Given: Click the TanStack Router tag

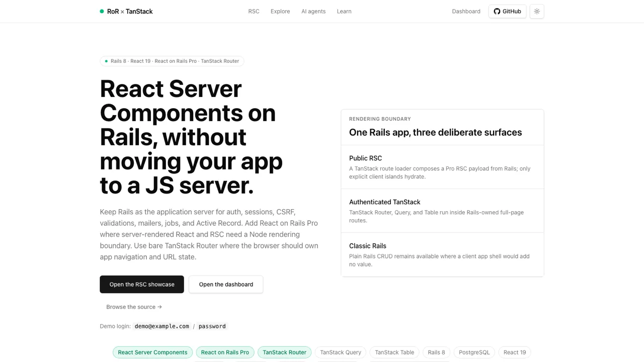Looking at the screenshot, I should [285, 352].
